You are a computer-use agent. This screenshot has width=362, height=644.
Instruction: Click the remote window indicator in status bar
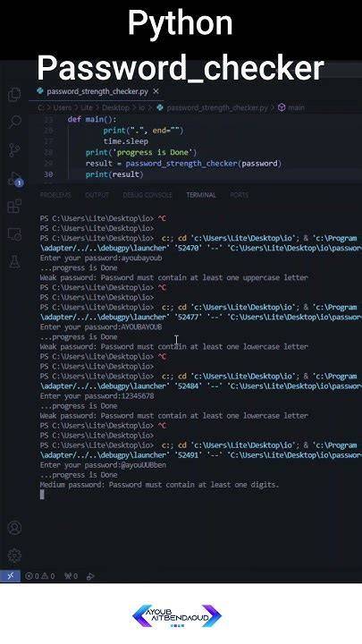click(x=10, y=576)
